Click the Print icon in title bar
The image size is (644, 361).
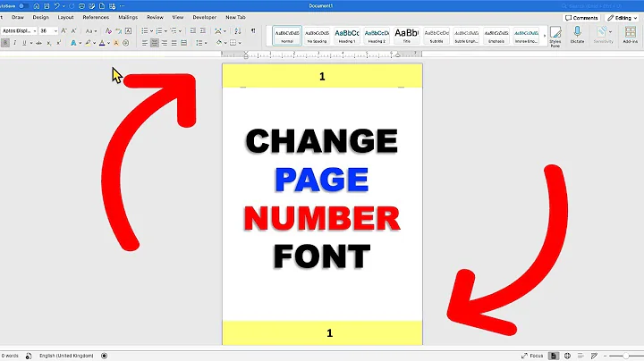pyautogui.click(x=81, y=6)
